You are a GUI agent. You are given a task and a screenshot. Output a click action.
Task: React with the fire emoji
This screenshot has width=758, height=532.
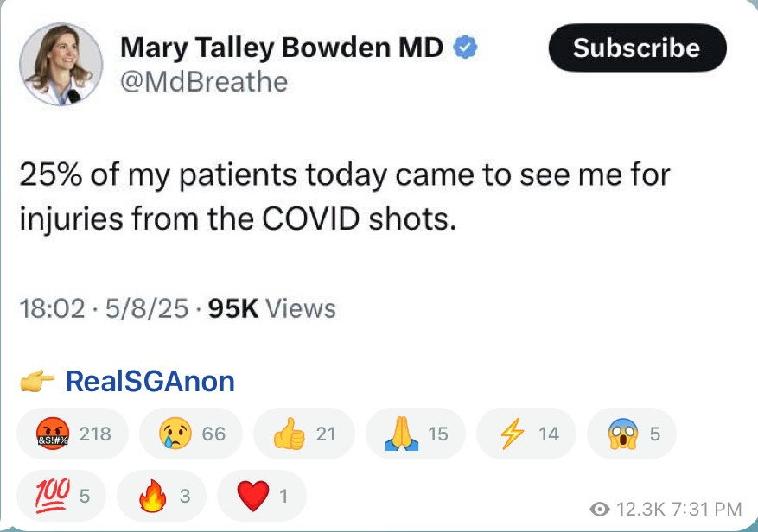click(x=161, y=495)
